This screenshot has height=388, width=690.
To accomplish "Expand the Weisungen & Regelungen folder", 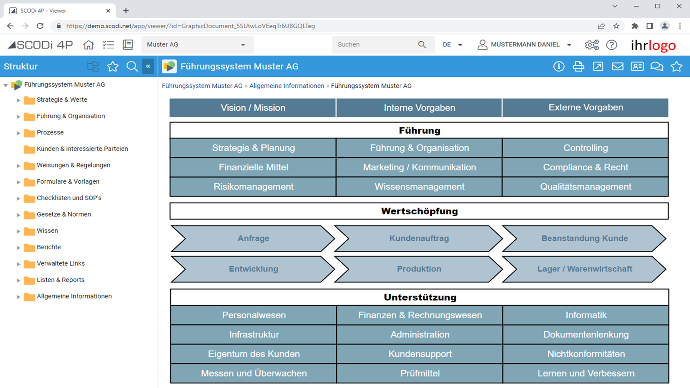I will point(18,166).
